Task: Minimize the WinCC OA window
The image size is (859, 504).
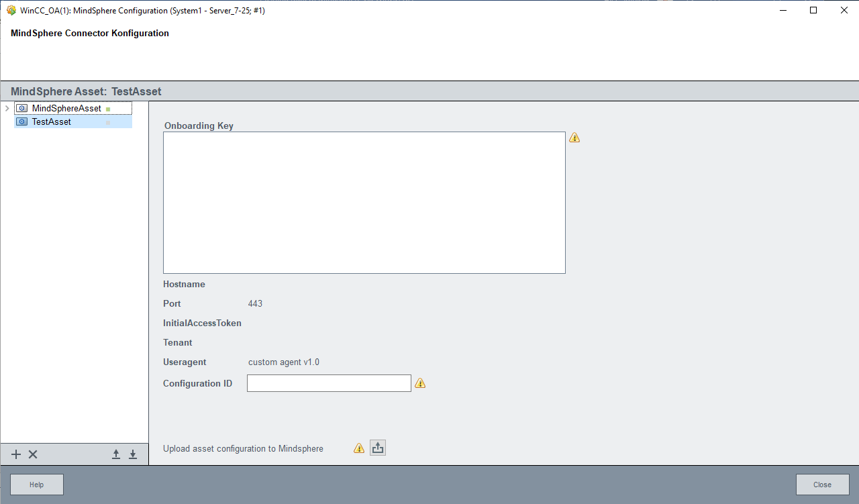Action: (x=782, y=10)
